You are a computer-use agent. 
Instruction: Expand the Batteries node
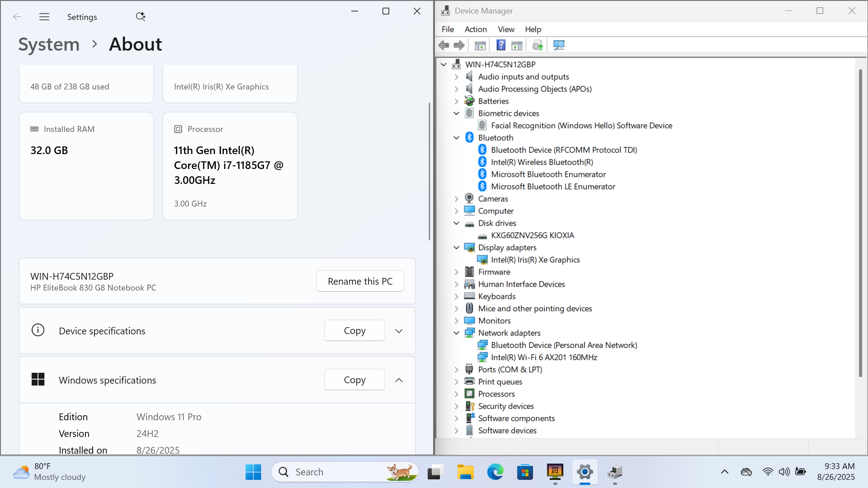point(456,101)
